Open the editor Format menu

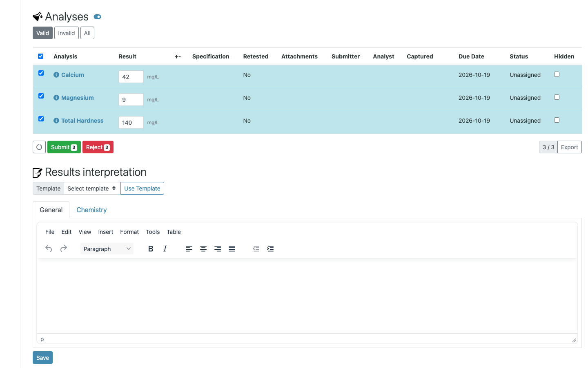129,232
